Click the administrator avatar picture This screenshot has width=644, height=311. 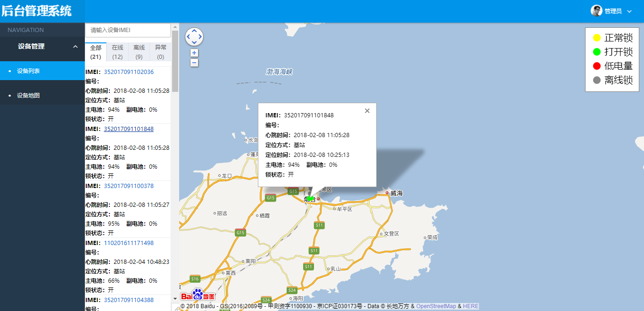(x=596, y=11)
